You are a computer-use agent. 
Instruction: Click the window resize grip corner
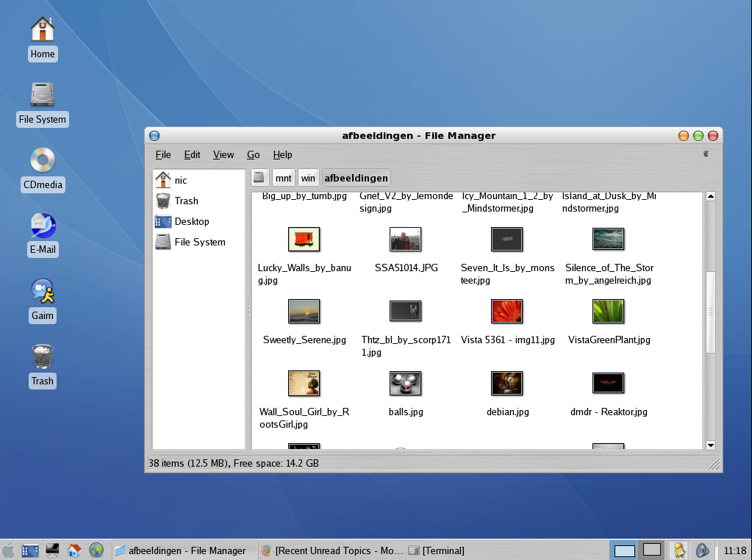tap(714, 464)
